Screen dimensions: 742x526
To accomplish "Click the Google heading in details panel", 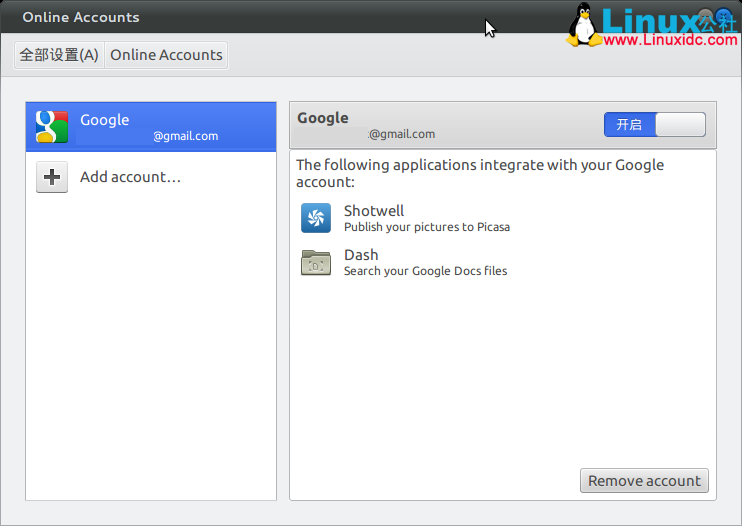I will tap(323, 118).
